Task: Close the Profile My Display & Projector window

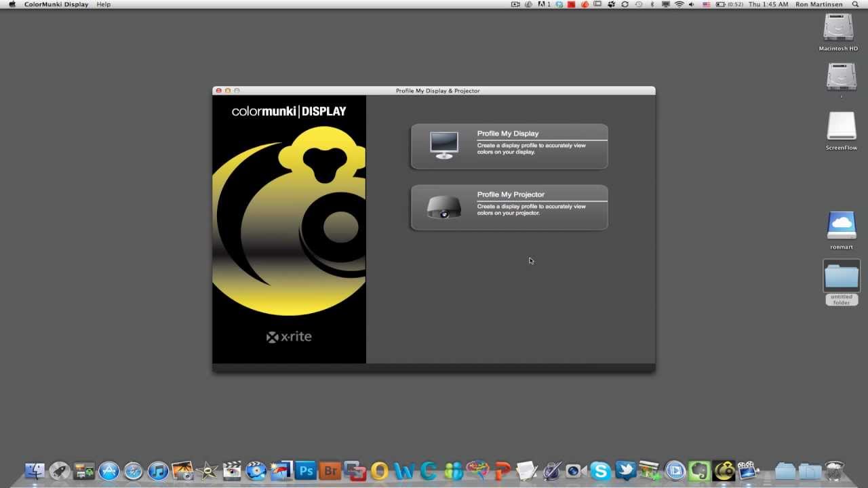Action: 218,91
